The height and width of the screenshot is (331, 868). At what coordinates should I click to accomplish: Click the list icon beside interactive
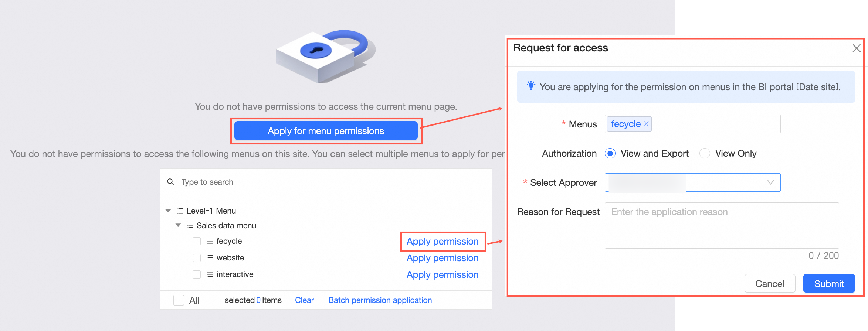[x=210, y=274]
